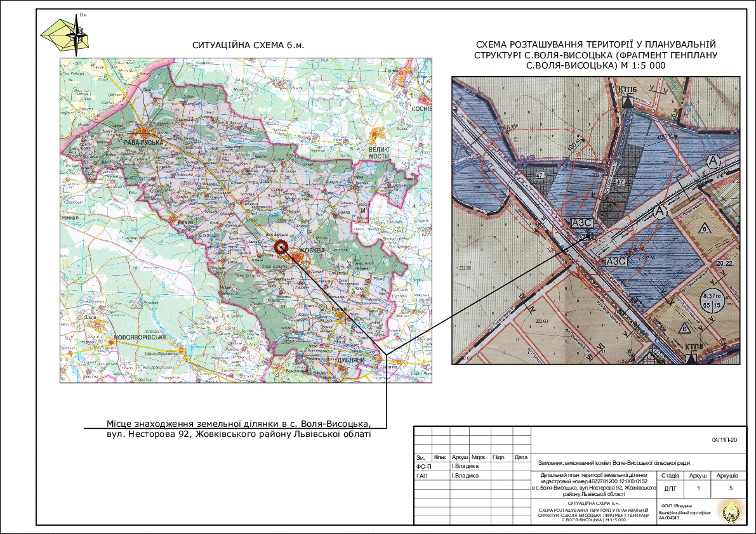Click the КТП8 transformer triangle symbol
Image resolution: width=756 pixels, height=534 pixels.
pyautogui.click(x=692, y=358)
